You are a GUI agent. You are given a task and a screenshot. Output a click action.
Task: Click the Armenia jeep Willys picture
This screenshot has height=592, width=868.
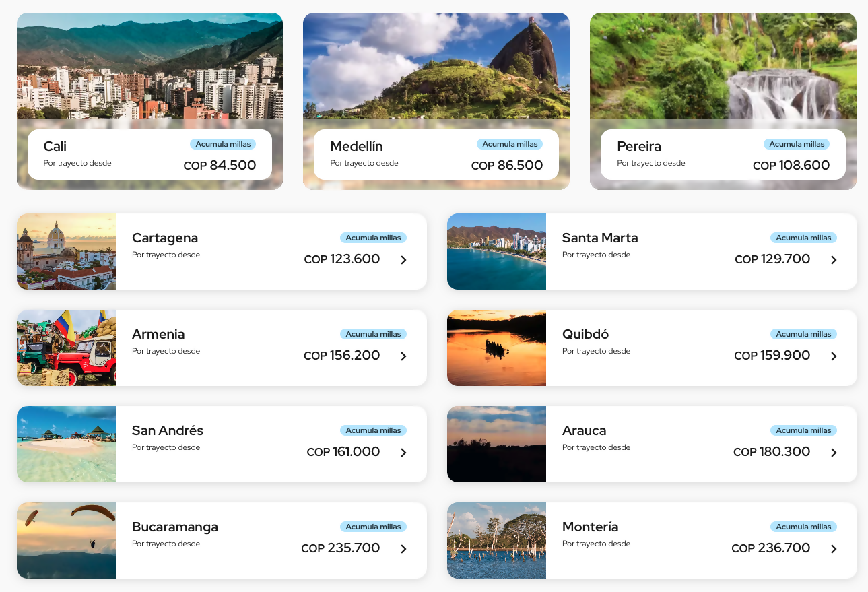[66, 348]
